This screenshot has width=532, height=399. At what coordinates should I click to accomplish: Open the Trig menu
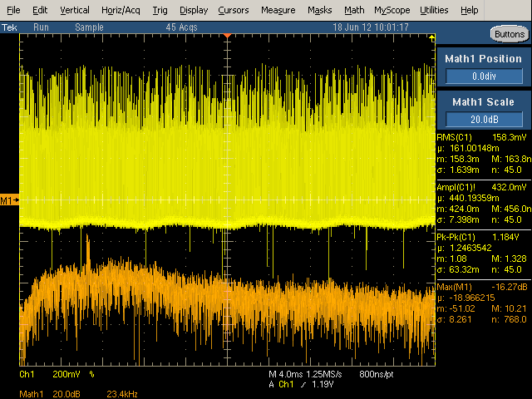point(160,10)
